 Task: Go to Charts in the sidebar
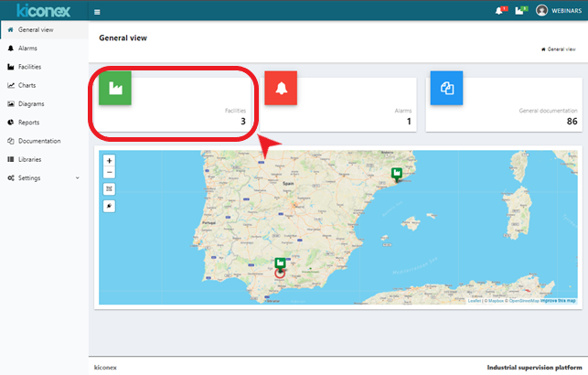[27, 85]
